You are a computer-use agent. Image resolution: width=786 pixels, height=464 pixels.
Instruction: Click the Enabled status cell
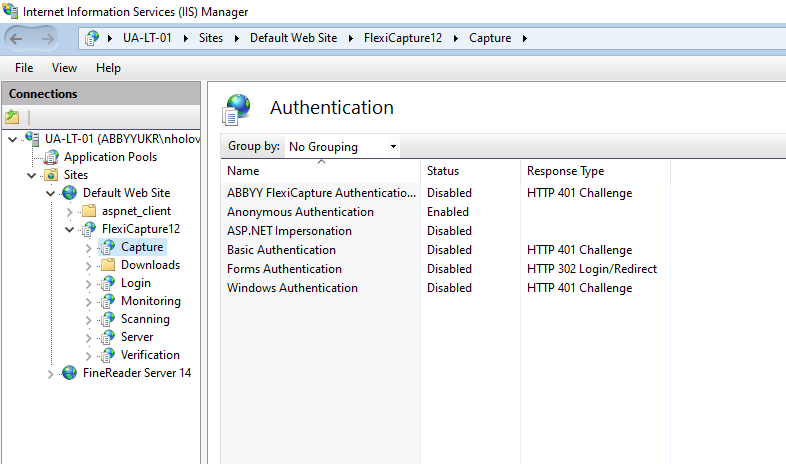[x=448, y=212]
